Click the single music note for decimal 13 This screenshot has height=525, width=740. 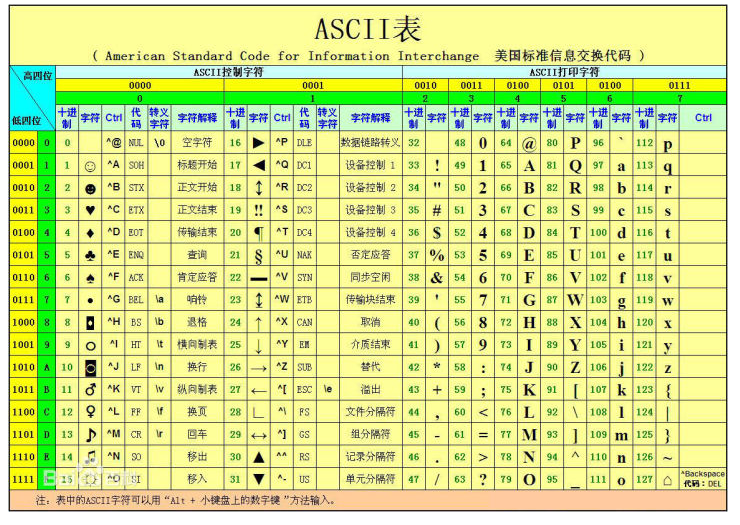[x=90, y=434]
